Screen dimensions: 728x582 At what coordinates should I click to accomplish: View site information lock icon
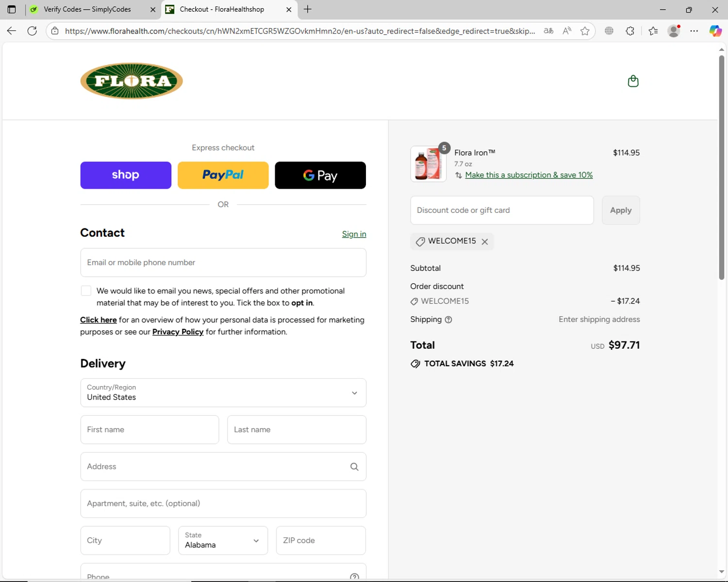(55, 31)
